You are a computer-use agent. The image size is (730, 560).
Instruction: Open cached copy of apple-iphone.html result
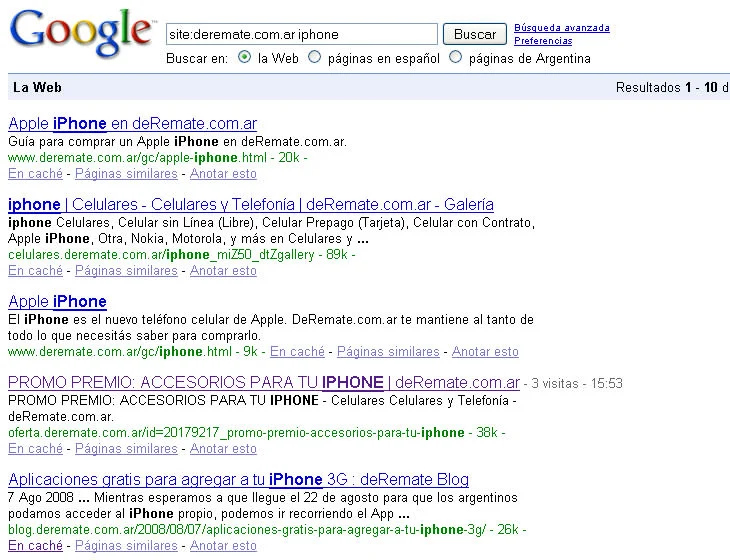[35, 174]
